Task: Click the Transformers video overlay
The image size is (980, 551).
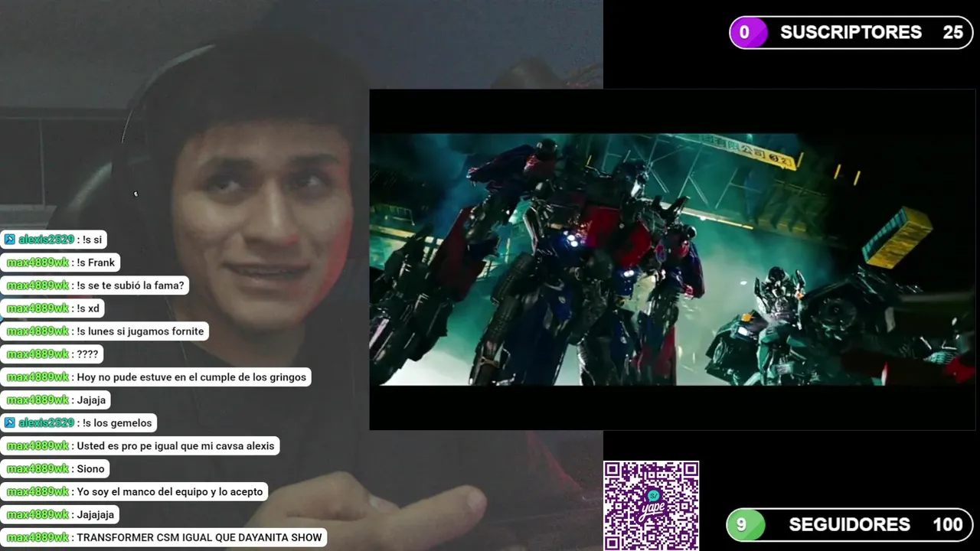Action: tap(672, 259)
